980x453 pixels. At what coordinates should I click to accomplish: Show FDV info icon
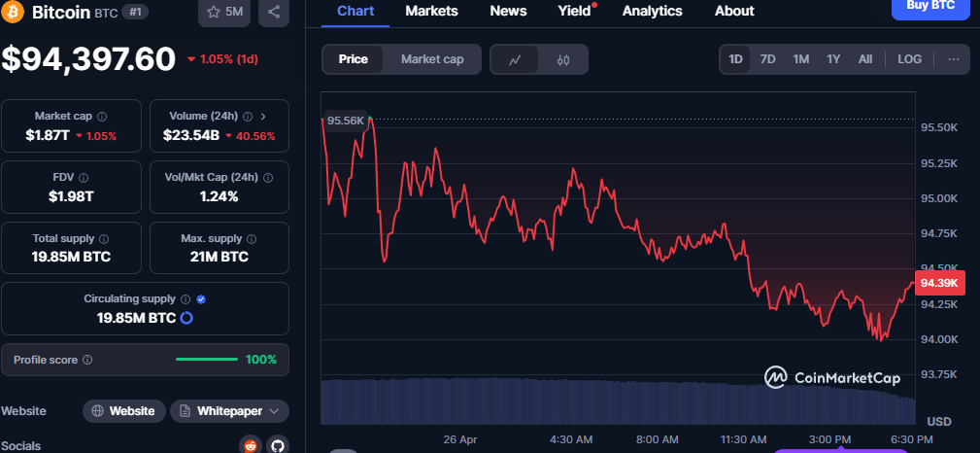coord(84,178)
